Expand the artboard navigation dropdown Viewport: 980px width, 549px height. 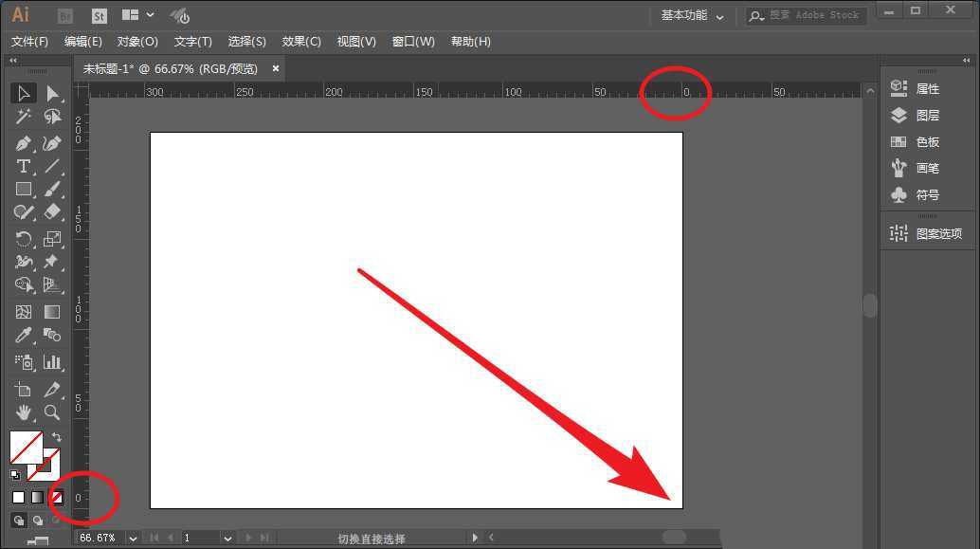point(227,538)
